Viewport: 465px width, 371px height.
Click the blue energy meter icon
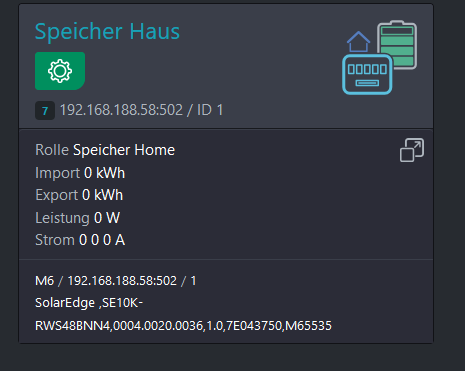[x=367, y=74]
